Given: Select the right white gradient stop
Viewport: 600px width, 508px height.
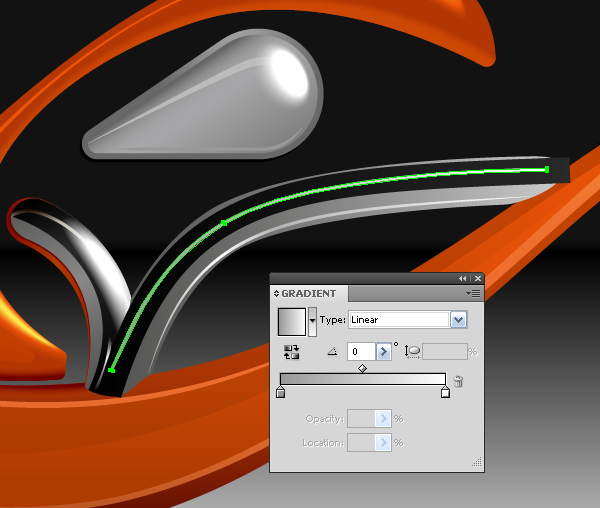Looking at the screenshot, I should coord(445,392).
